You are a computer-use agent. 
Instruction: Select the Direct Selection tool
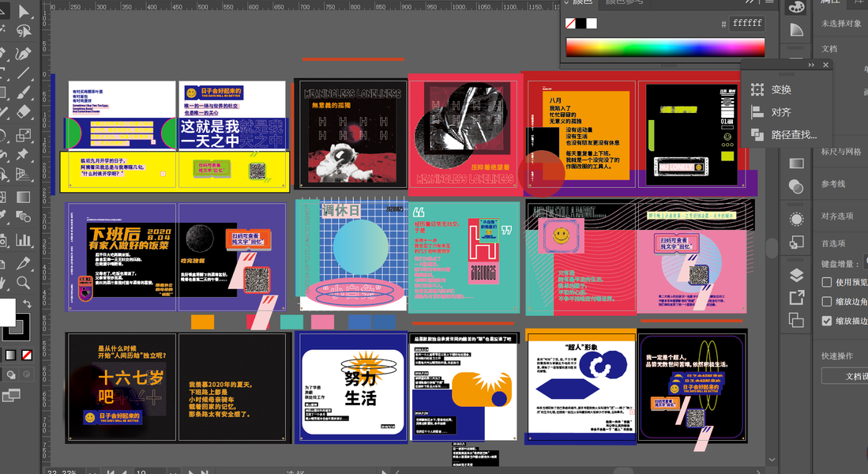click(24, 10)
